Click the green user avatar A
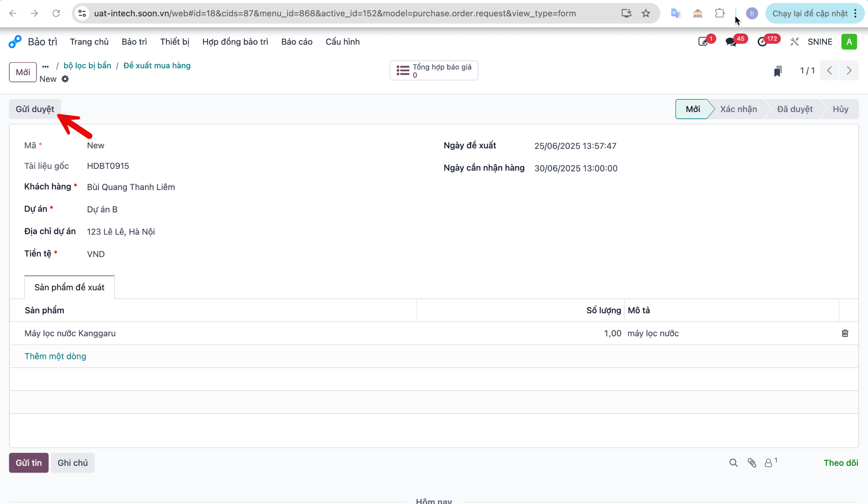 (x=849, y=42)
